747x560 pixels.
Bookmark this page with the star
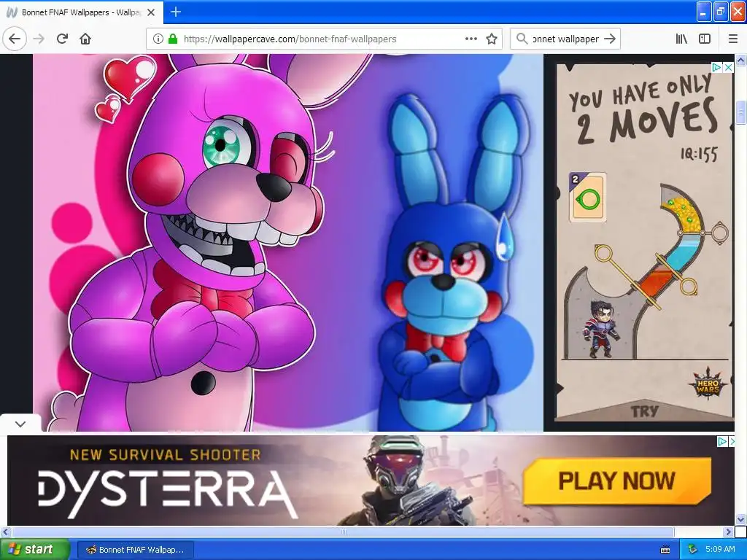click(492, 39)
